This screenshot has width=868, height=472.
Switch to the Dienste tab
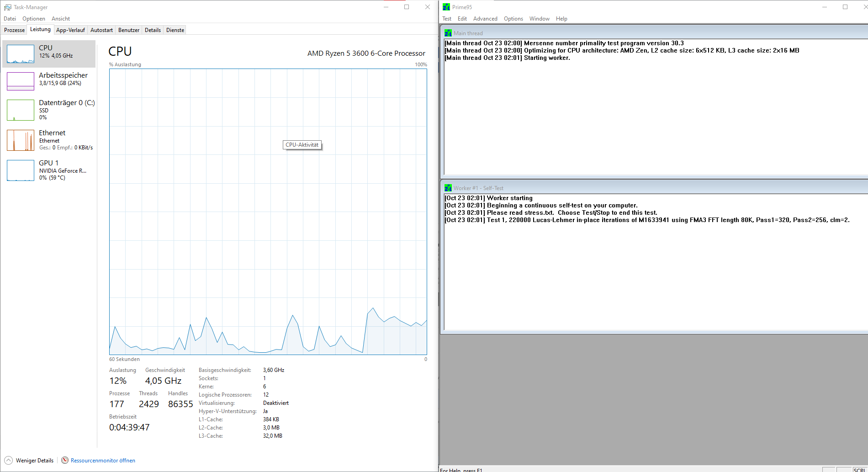tap(175, 30)
